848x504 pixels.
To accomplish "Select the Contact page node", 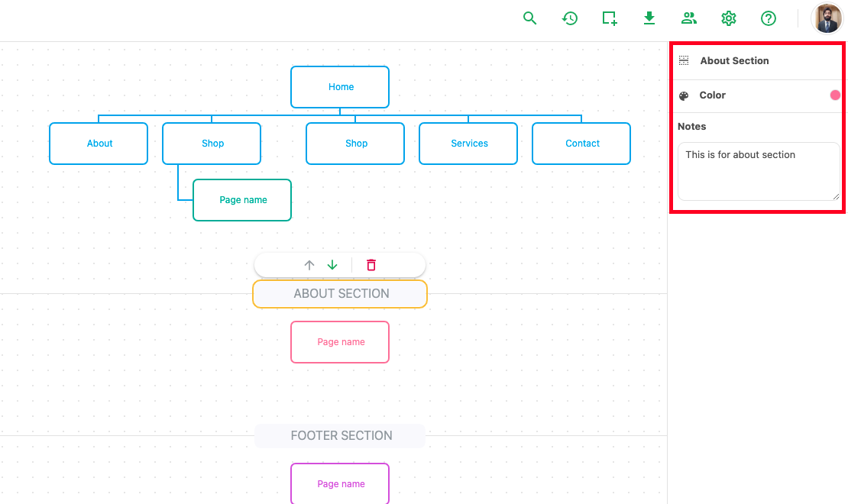I will [581, 143].
